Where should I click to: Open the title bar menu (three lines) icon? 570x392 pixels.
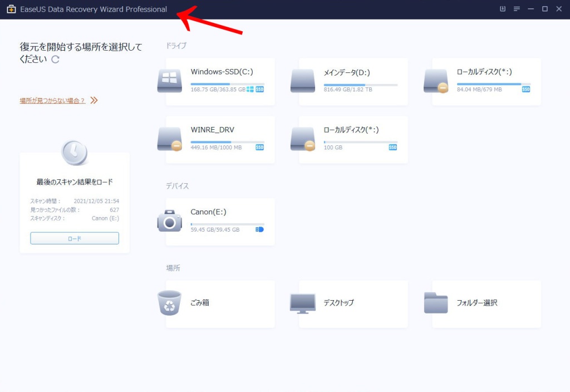pyautogui.click(x=517, y=9)
